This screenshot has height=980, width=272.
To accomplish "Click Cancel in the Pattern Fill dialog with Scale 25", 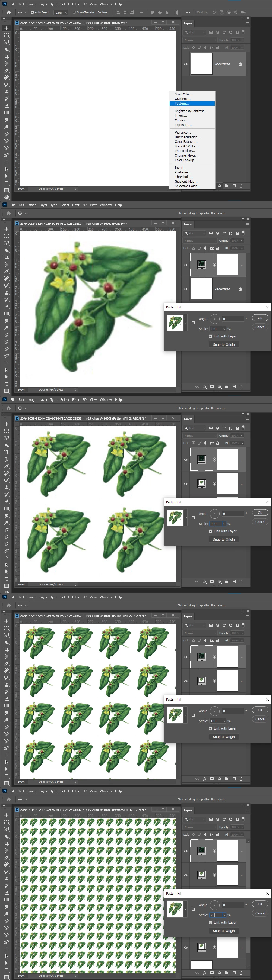I will (260, 913).
